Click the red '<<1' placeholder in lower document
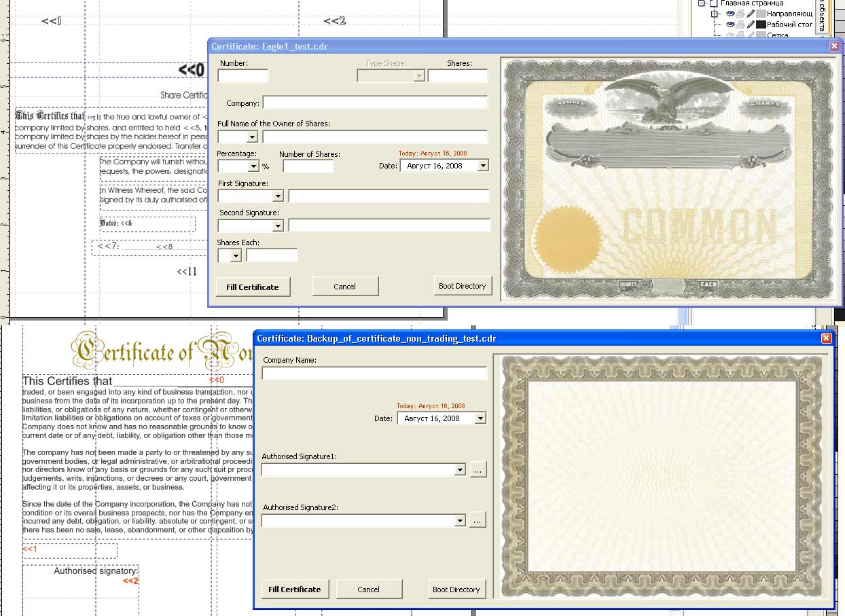The image size is (845, 616). click(x=30, y=549)
